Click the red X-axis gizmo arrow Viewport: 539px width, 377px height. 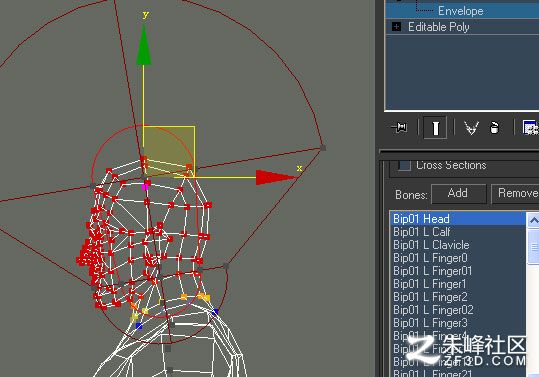[x=276, y=177]
